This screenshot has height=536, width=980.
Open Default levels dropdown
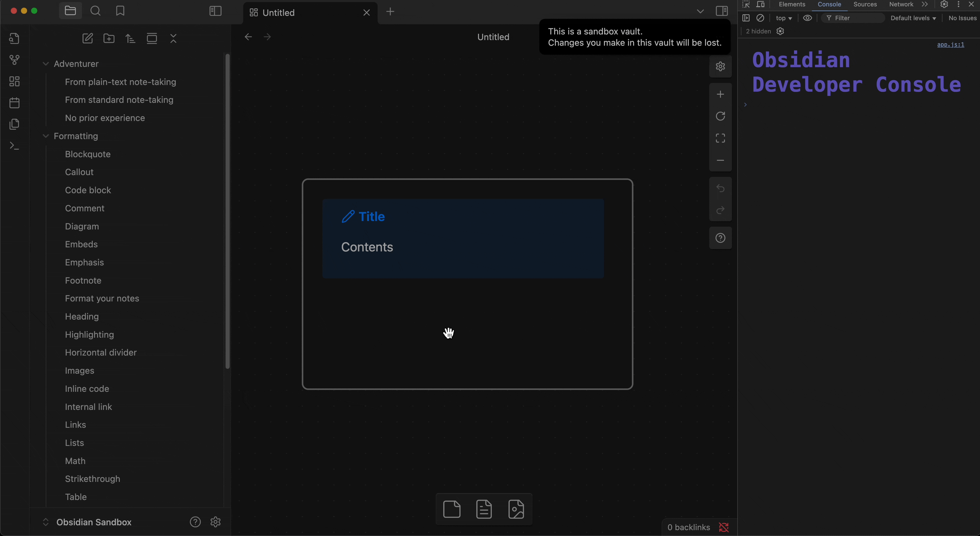(913, 18)
